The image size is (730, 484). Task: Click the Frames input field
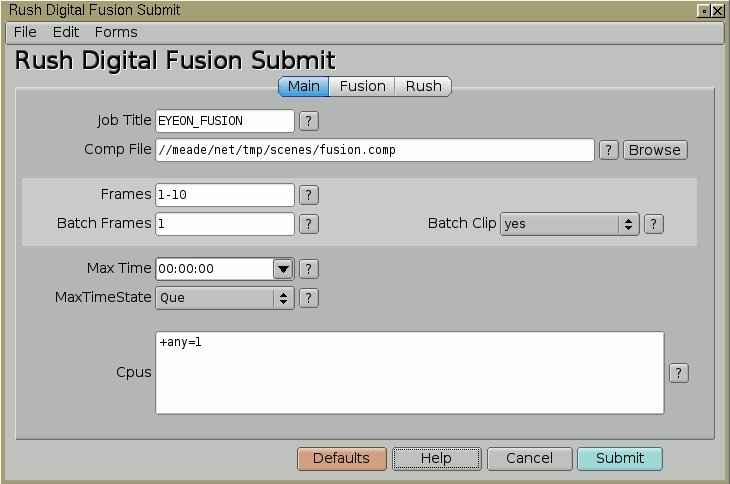coord(225,195)
